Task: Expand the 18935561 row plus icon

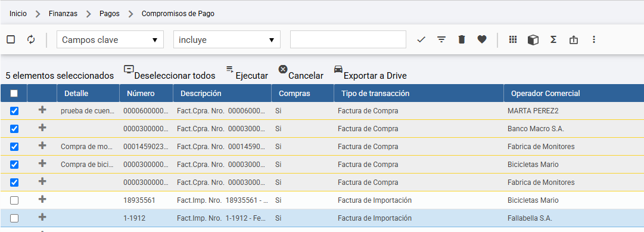Action: click(x=42, y=199)
